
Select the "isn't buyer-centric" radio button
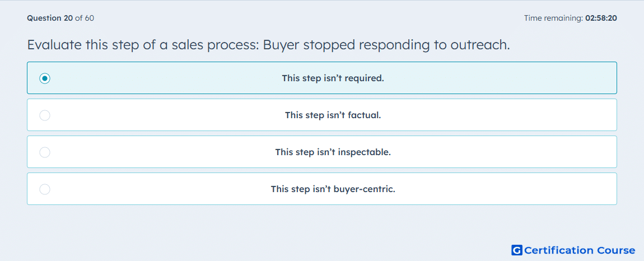pos(45,189)
